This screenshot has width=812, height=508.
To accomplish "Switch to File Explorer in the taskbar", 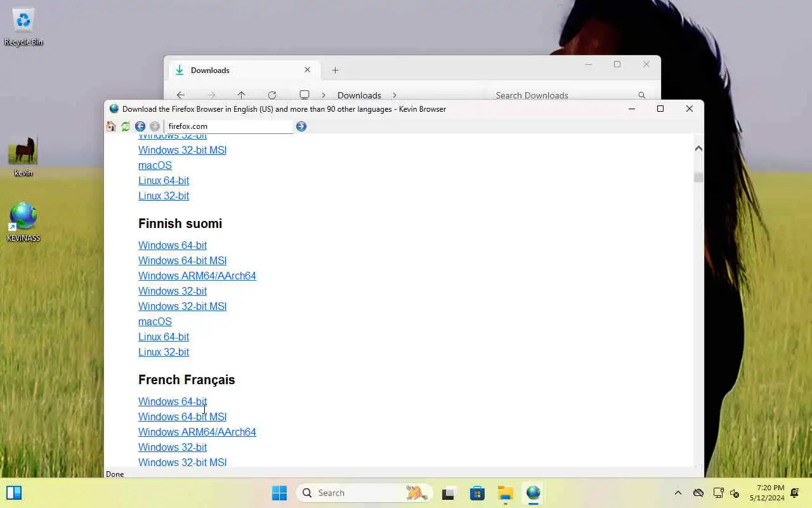I will coord(505,493).
